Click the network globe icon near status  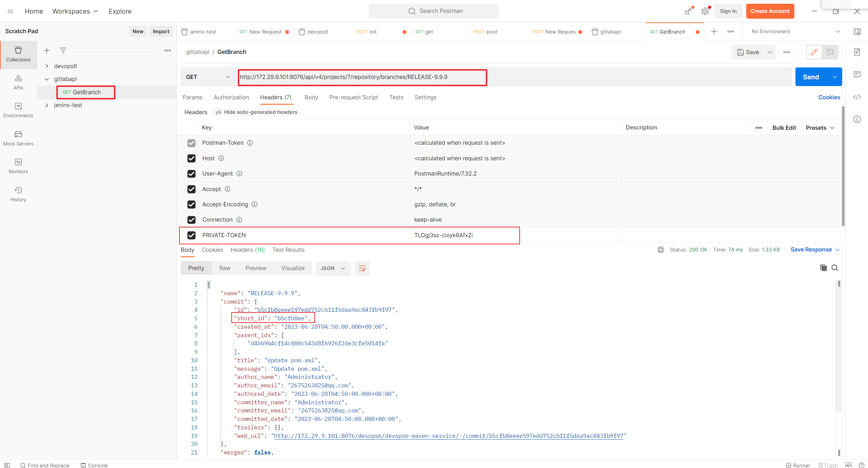pos(660,250)
